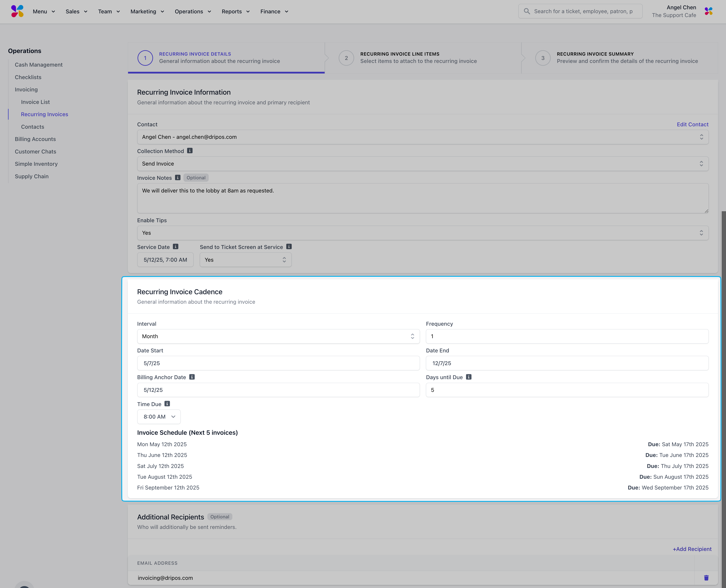Image resolution: width=726 pixels, height=588 pixels.
Task: Click the Dripos logo in top left
Action: (x=17, y=11)
